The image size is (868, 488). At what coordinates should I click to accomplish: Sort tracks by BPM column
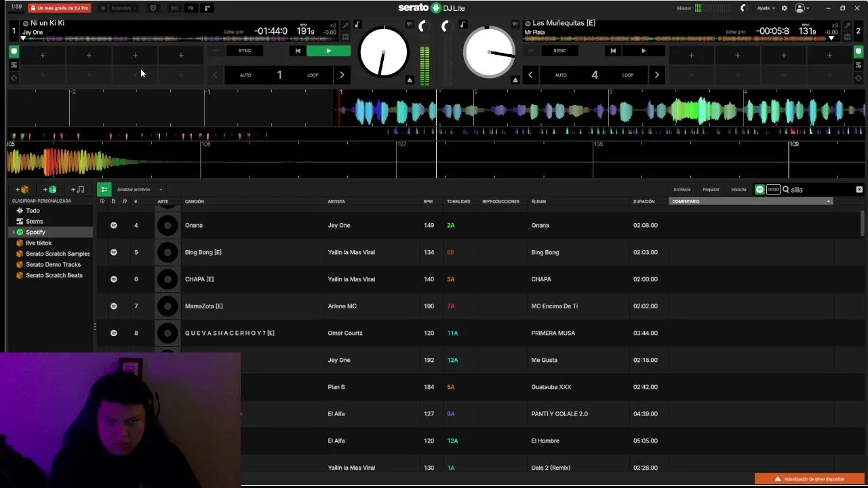(428, 202)
